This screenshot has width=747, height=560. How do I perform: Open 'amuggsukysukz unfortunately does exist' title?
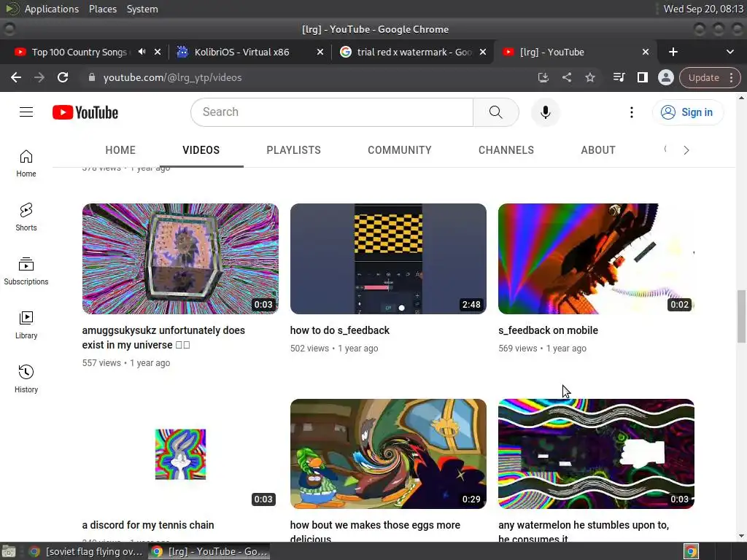[163, 338]
